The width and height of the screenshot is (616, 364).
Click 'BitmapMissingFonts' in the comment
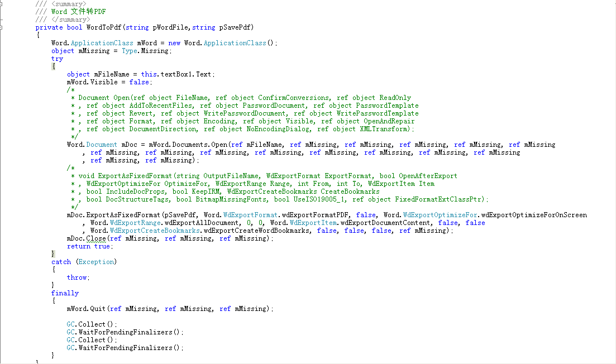coord(231,199)
